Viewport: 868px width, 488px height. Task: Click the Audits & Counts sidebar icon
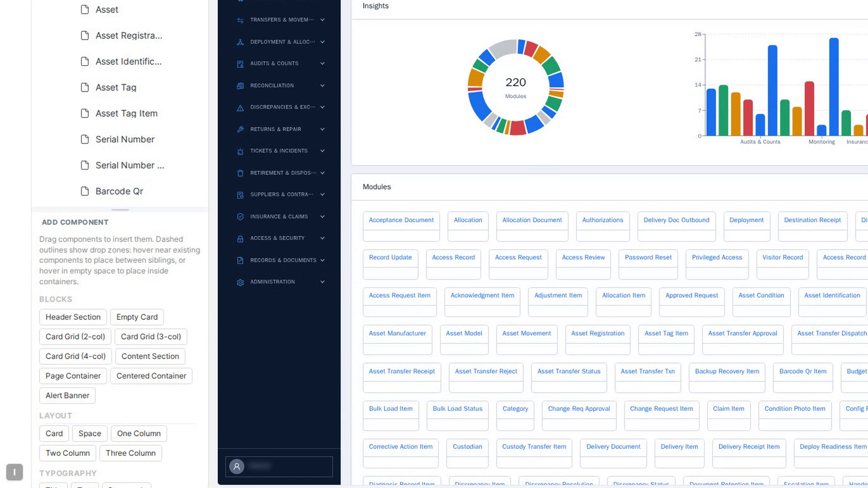tap(240, 64)
